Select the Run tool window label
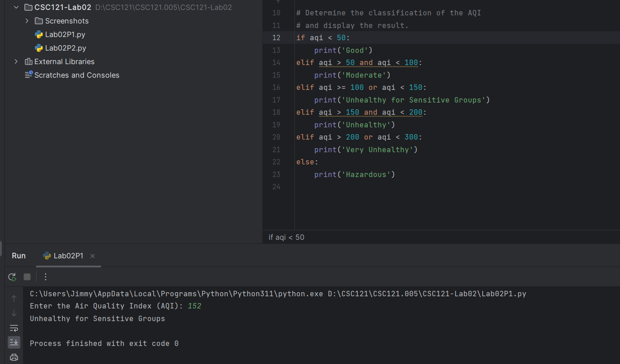This screenshot has width=620, height=364. coord(19,256)
